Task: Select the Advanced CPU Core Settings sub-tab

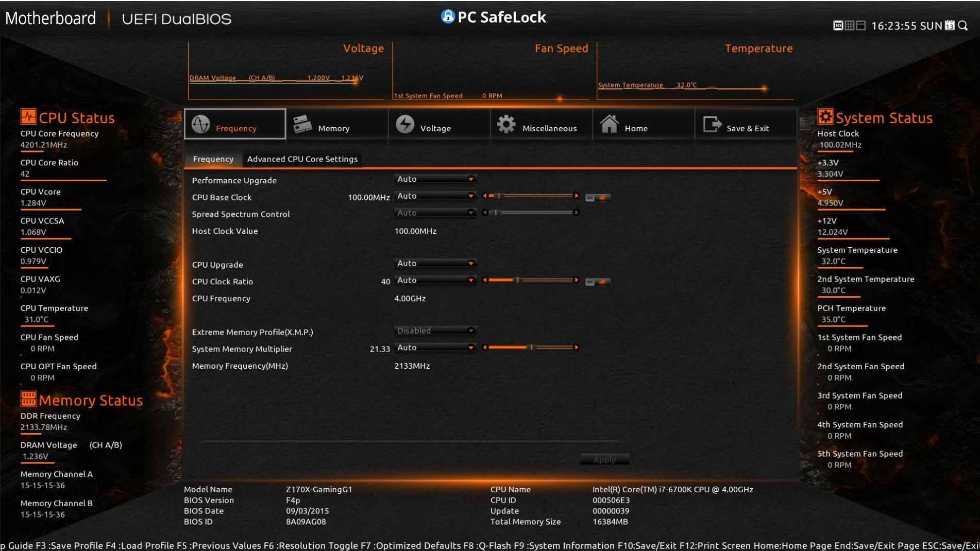Action: (302, 159)
